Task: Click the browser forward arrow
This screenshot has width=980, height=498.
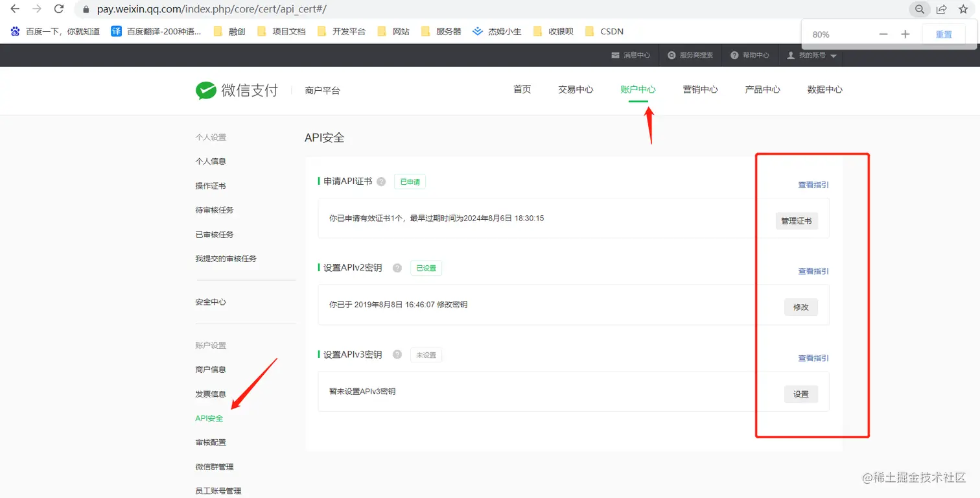Action: click(x=37, y=9)
